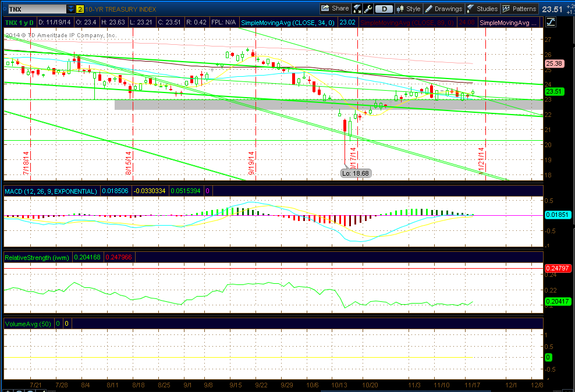Click the green 0.20417 axis bubble

coord(557,301)
